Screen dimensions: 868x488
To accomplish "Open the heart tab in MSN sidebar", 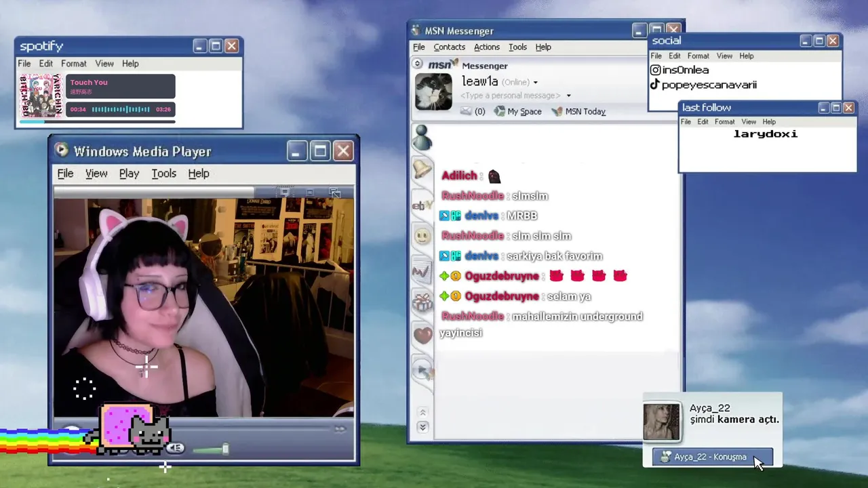I will tap(422, 335).
